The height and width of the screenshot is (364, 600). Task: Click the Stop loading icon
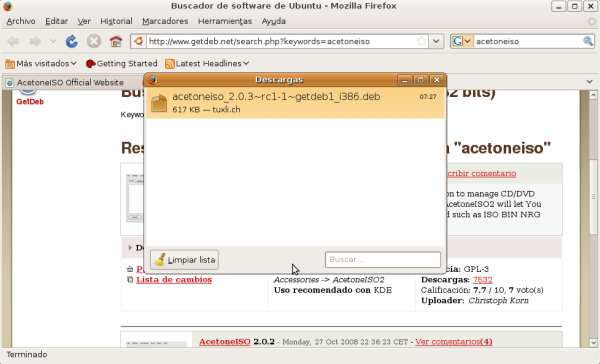(94, 41)
